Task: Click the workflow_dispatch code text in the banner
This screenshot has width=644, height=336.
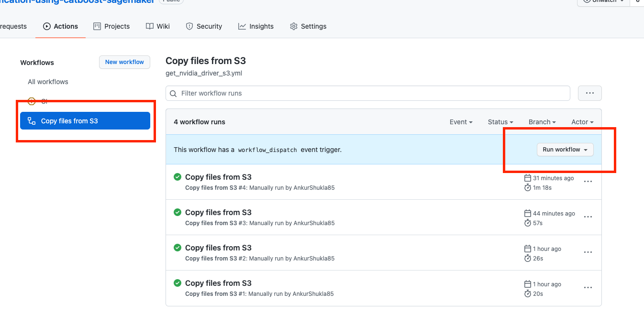Action: coord(267,150)
